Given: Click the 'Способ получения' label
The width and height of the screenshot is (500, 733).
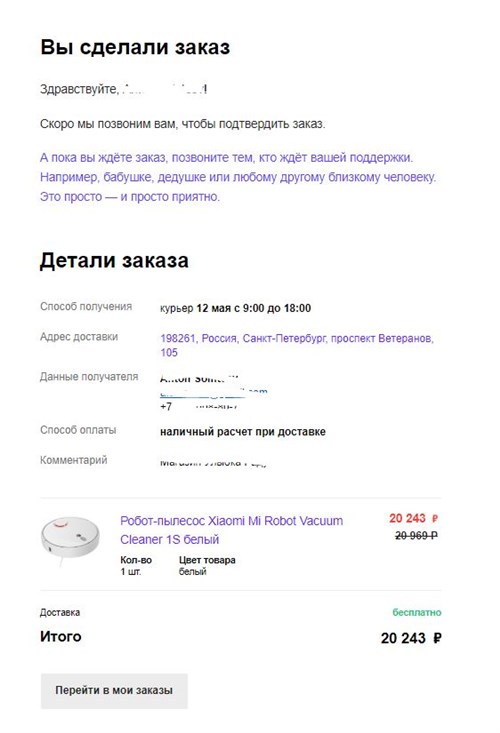Looking at the screenshot, I should tap(86, 307).
